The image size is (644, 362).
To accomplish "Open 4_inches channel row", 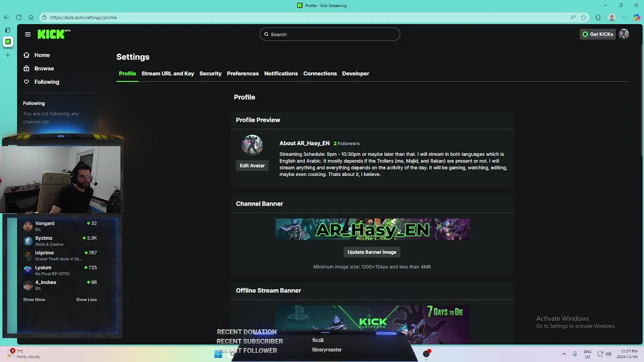I will (60, 285).
